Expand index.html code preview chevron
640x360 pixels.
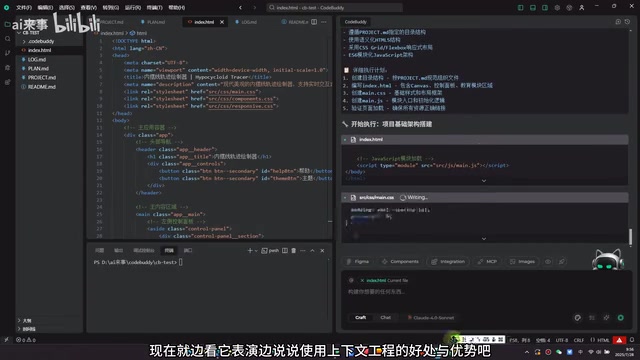pos(484,181)
